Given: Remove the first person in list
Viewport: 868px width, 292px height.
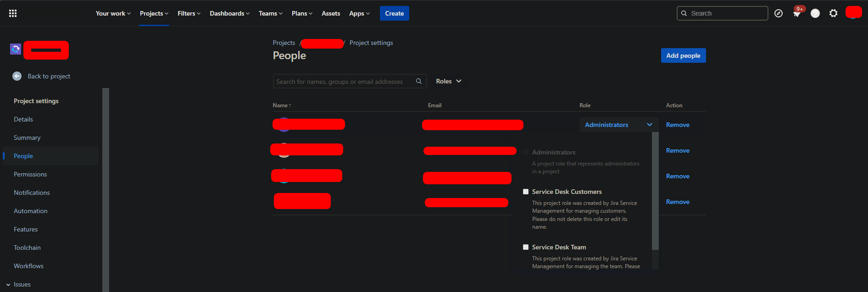Looking at the screenshot, I should tap(678, 125).
